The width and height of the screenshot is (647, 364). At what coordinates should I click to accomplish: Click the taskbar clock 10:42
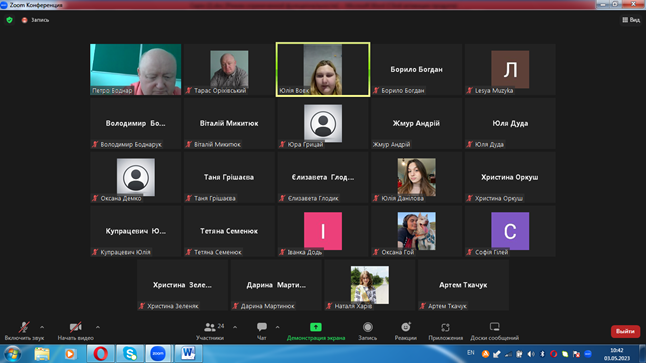pos(616,351)
